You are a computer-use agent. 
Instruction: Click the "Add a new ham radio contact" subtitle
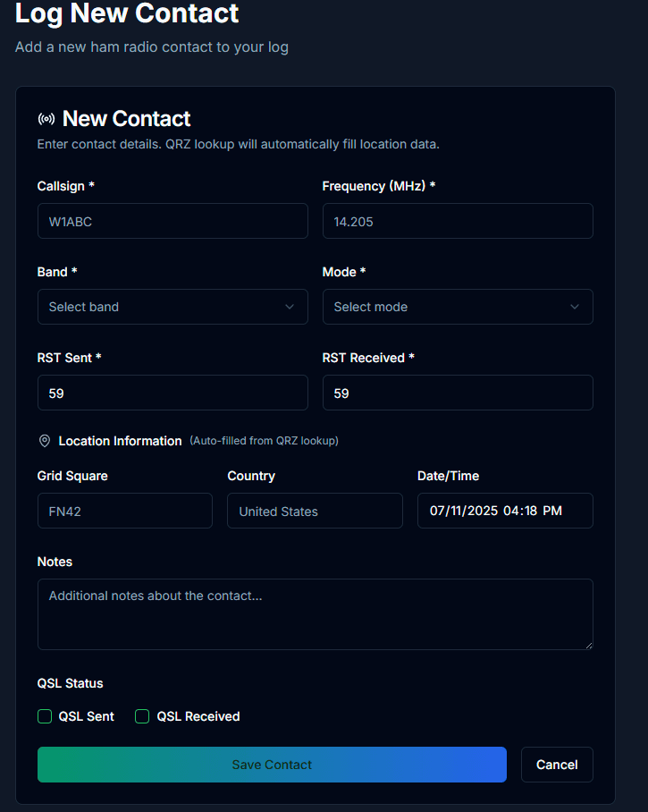pyautogui.click(x=152, y=47)
